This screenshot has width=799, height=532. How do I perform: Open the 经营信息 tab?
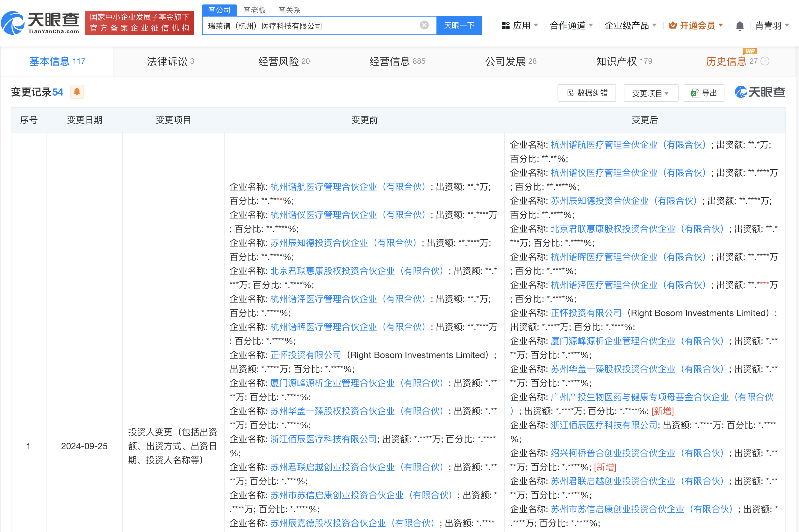(397, 61)
